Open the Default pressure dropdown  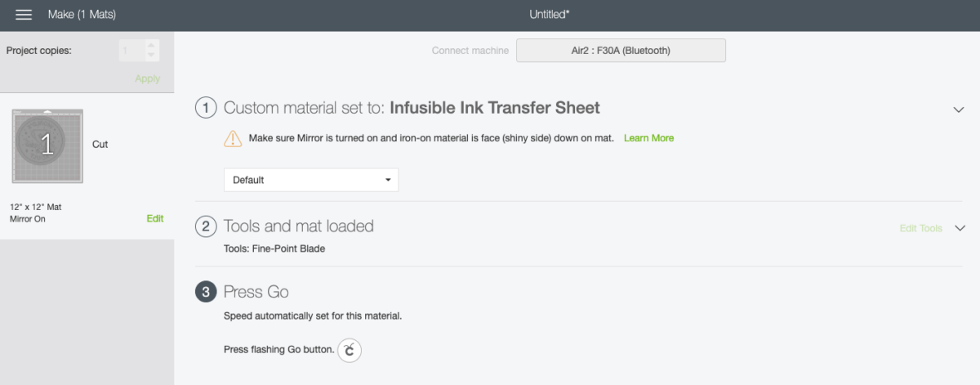click(311, 180)
